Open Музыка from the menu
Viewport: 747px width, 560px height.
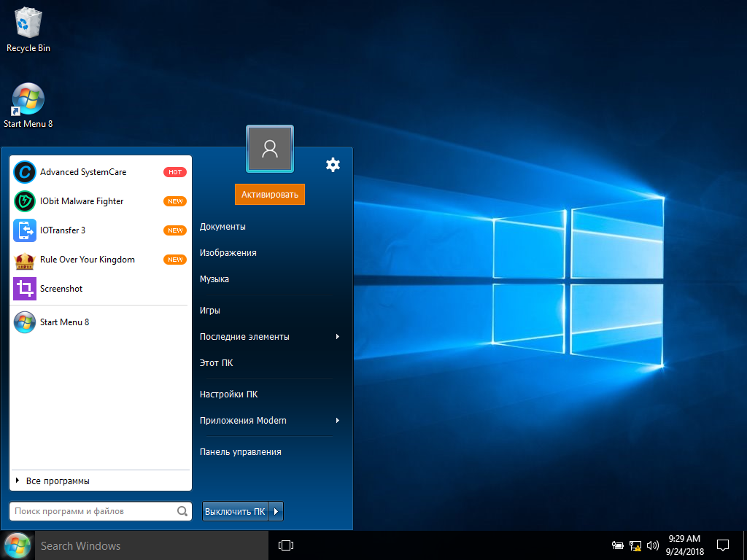[x=214, y=279]
